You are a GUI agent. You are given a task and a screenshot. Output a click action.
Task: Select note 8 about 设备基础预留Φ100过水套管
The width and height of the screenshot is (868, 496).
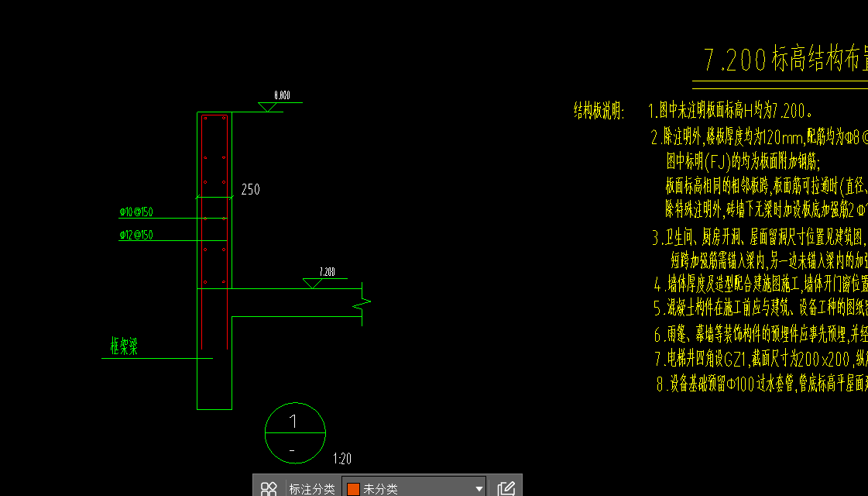(x=762, y=384)
